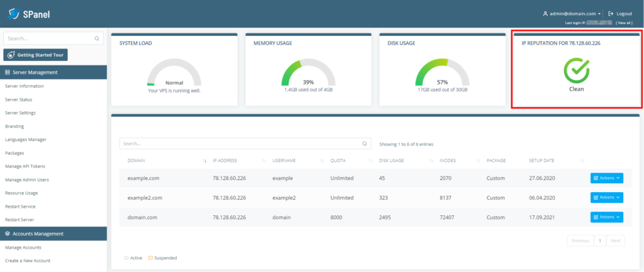Start the Getting Started Tour
The image size is (644, 272).
[x=35, y=55]
